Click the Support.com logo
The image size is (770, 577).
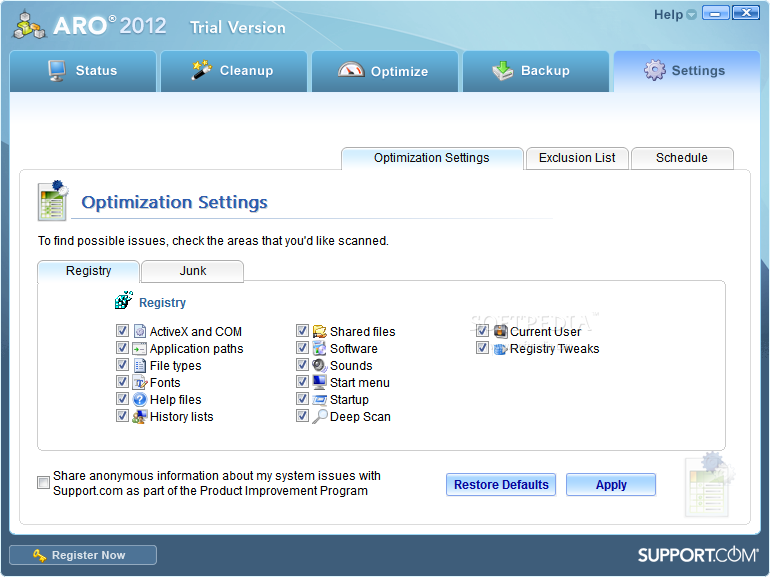[698, 555]
